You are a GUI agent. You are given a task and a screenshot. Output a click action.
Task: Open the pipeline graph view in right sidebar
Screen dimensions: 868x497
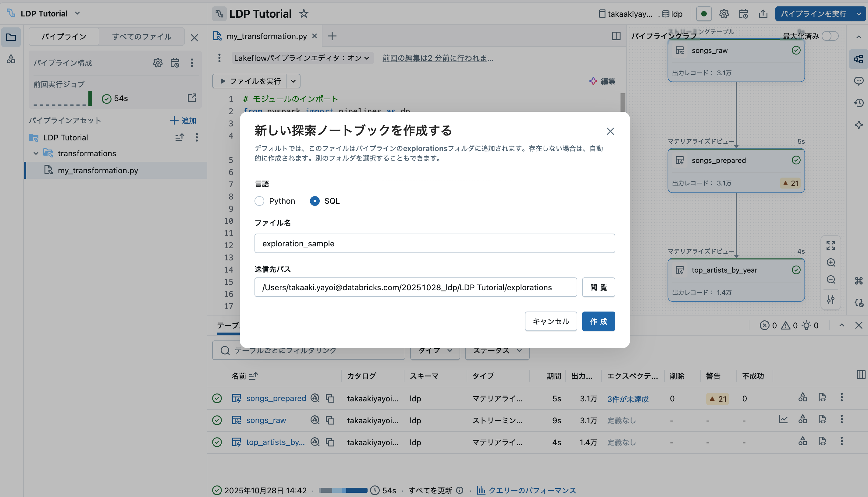pyautogui.click(x=859, y=59)
